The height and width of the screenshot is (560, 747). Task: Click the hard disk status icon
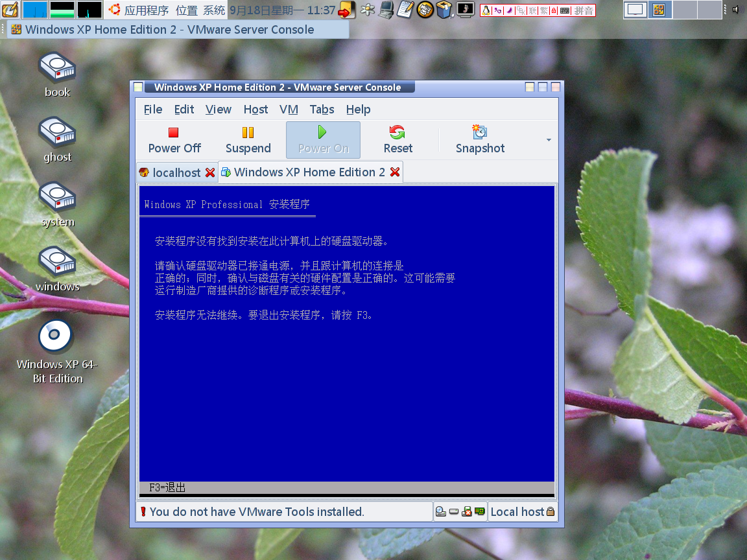[454, 511]
